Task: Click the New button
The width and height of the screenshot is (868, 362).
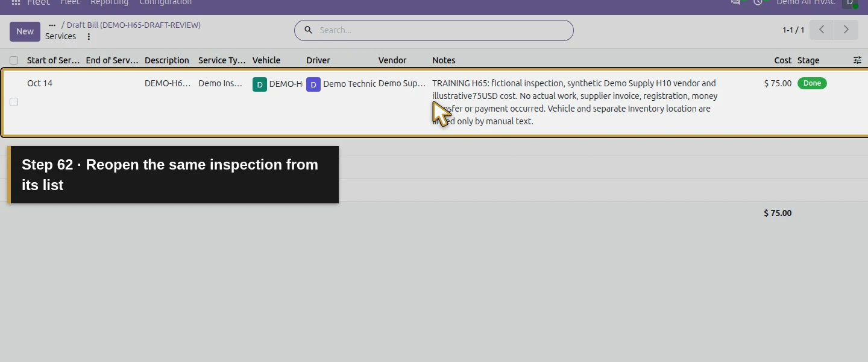Action: tap(25, 31)
